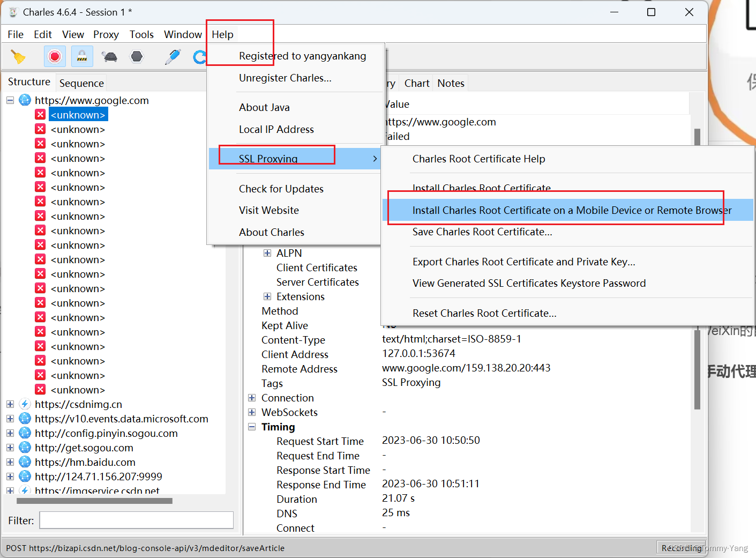Viewport: 756px width, 558px height.
Task: Toggle the red Stop Recording button
Action: 55,56
